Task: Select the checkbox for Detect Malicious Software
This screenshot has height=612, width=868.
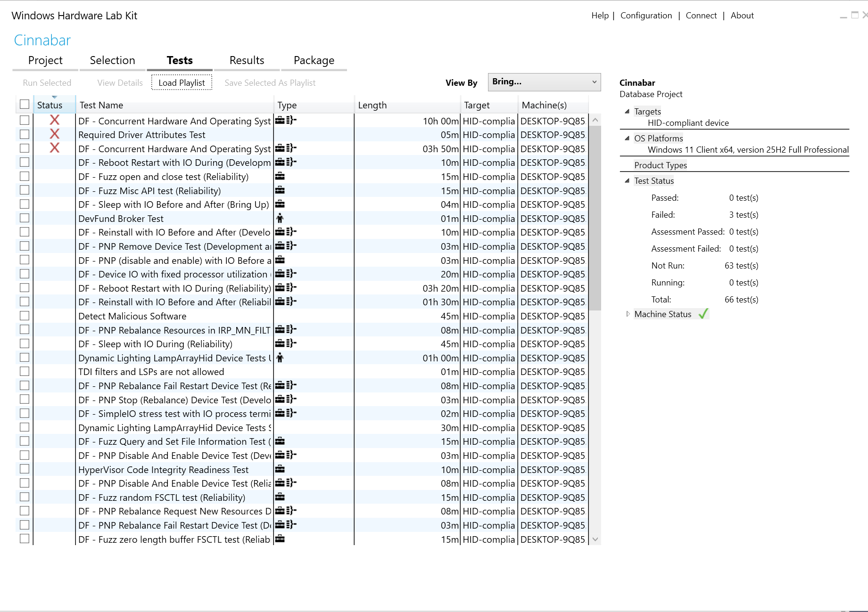Action: (25, 316)
